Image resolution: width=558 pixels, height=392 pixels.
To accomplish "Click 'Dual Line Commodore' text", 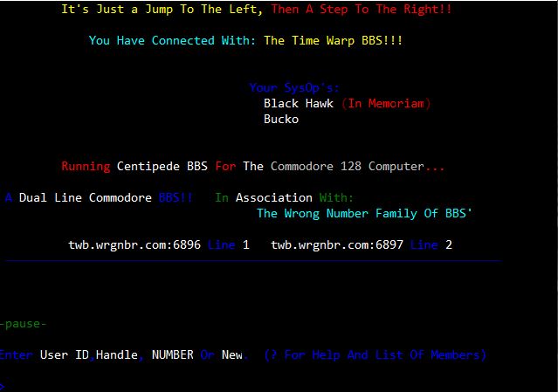I will (86, 197).
